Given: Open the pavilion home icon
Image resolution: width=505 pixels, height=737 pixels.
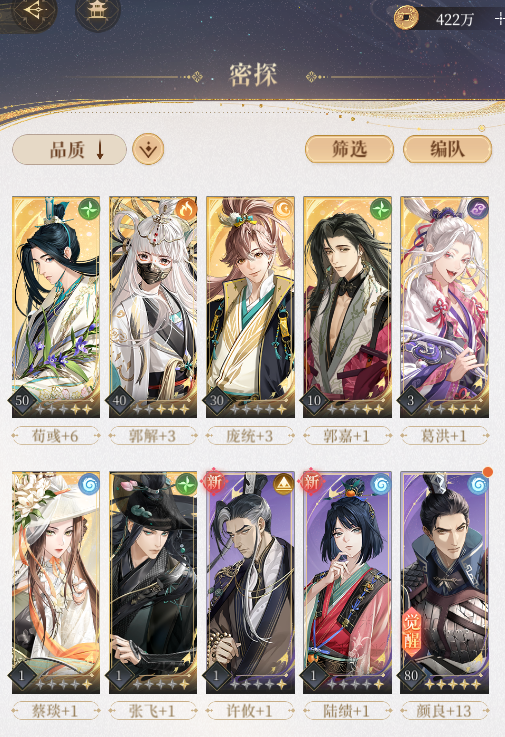Looking at the screenshot, I should [x=97, y=10].
